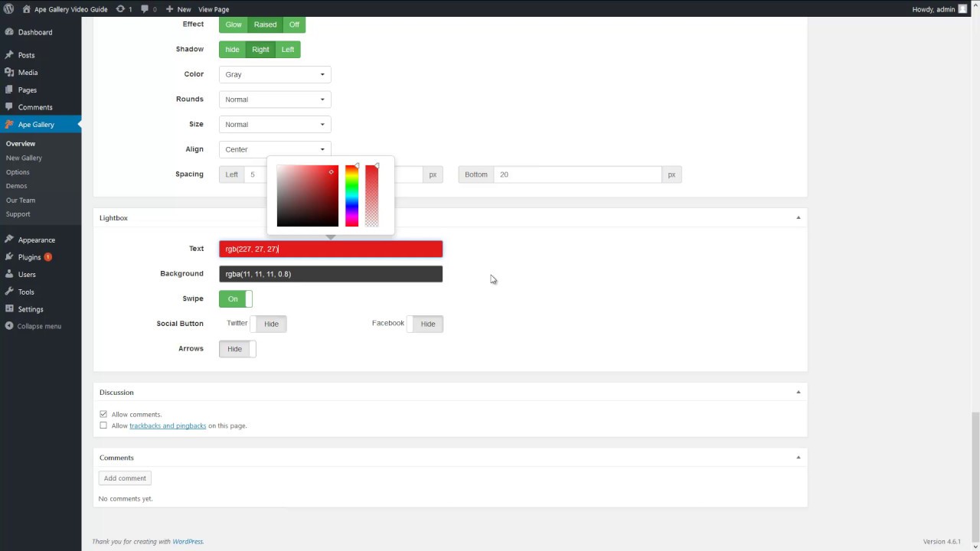Check Allow trackbacks and pingbacks box

pyautogui.click(x=103, y=425)
